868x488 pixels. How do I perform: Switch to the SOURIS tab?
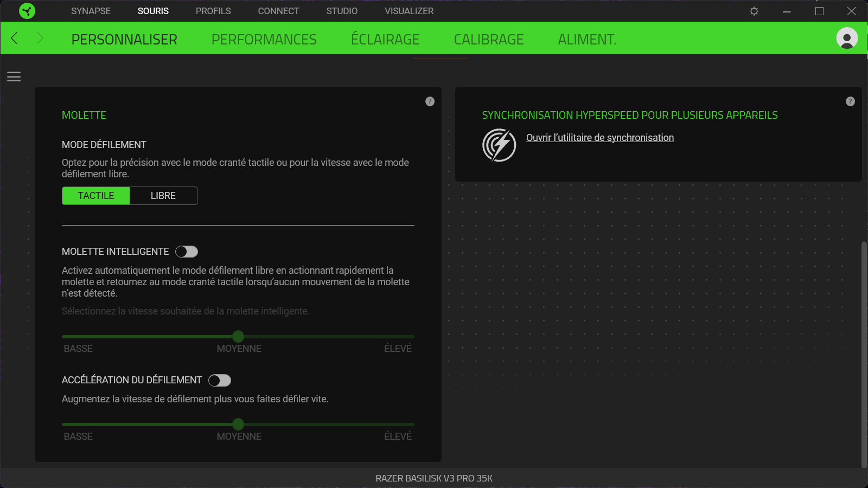coord(153,11)
